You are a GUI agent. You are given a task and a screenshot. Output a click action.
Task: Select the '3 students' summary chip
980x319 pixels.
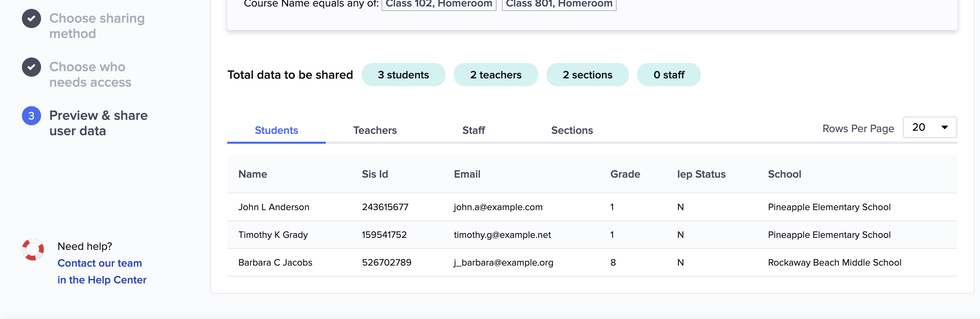point(403,75)
